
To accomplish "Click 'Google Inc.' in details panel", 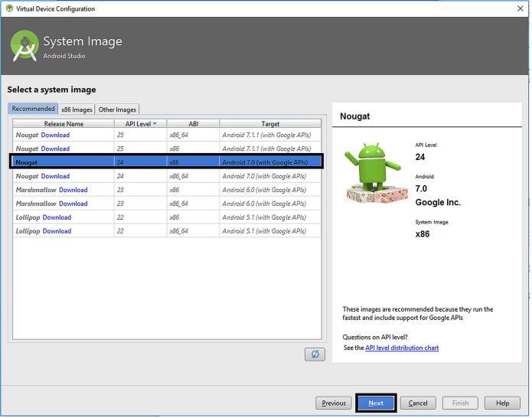I will point(438,203).
